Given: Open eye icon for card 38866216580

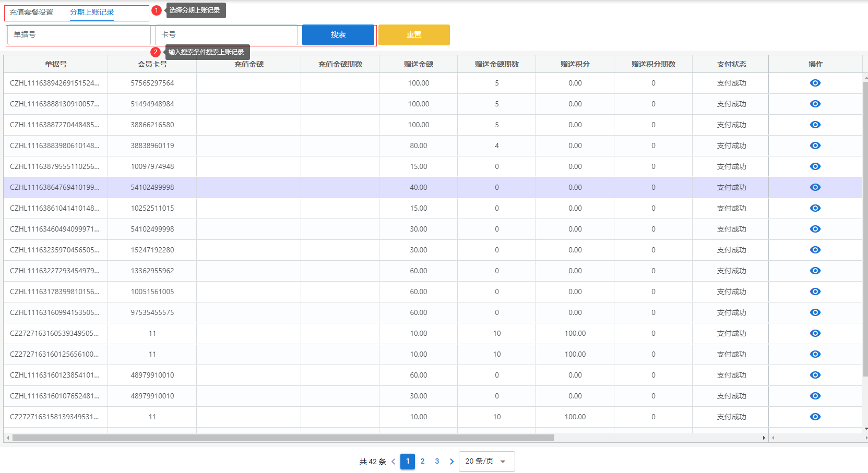Looking at the screenshot, I should [x=815, y=125].
